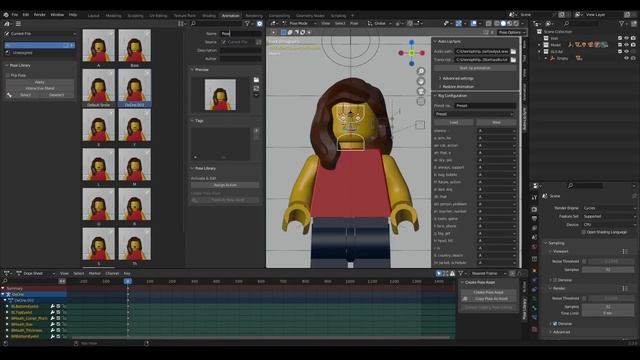
Task: Click the Blender logo icon
Action: pyautogui.click(x=6, y=15)
